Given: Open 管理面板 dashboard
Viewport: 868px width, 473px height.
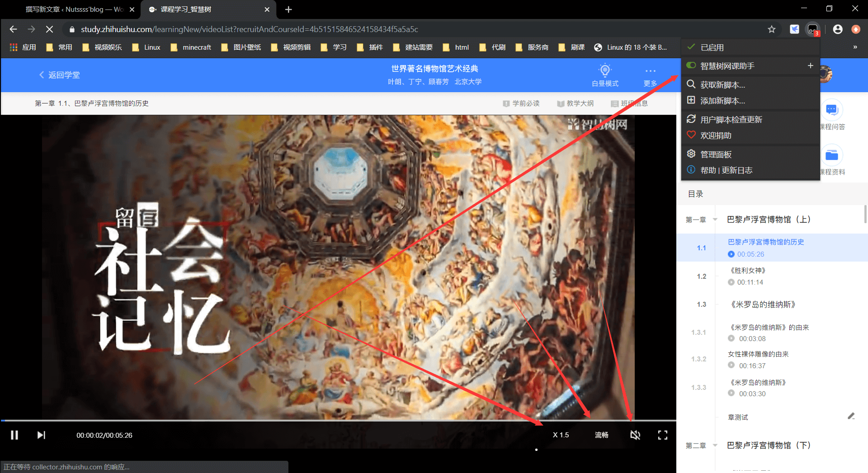Looking at the screenshot, I should pos(750,154).
